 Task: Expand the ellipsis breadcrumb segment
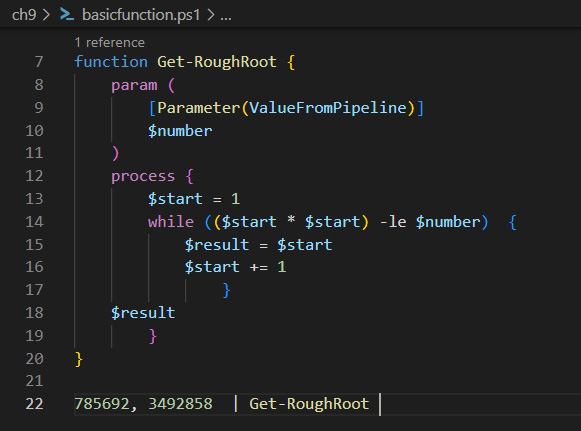pos(226,15)
